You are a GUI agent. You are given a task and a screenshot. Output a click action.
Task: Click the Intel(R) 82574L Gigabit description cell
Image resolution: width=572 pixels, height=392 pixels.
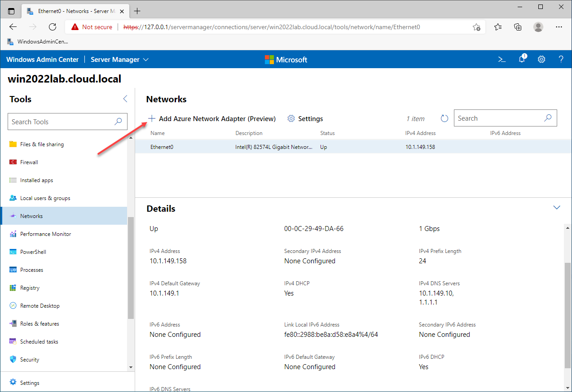(274, 147)
